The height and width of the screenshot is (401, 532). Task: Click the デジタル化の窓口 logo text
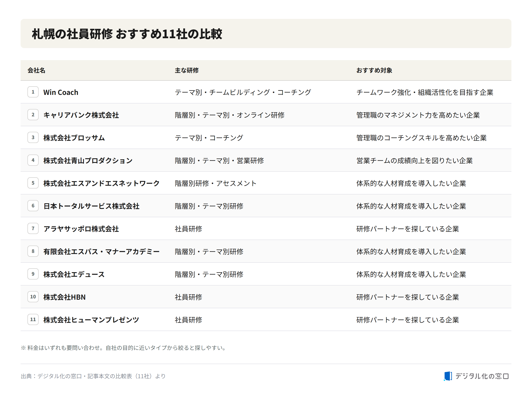pyautogui.click(x=482, y=376)
